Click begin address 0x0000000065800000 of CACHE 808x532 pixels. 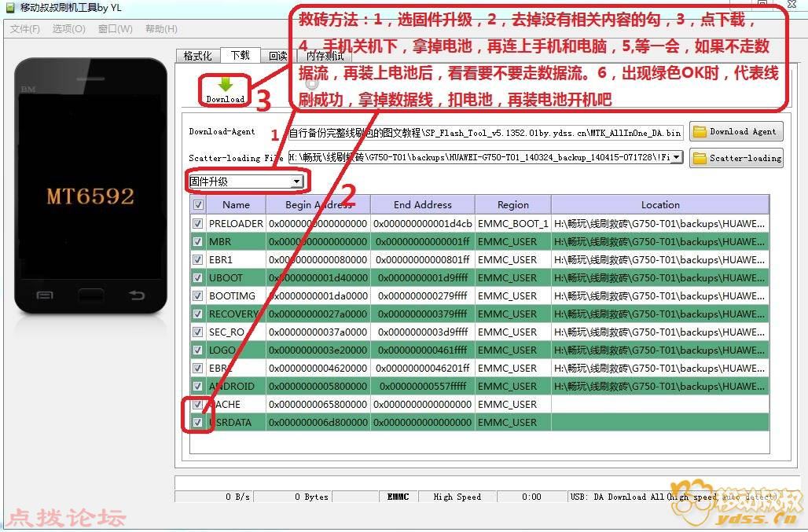[318, 404]
